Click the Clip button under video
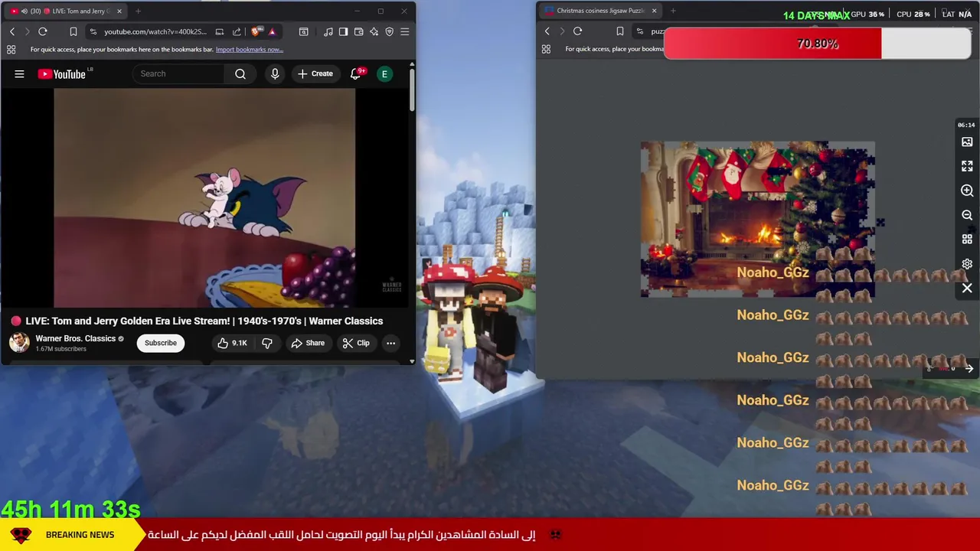 [x=356, y=343]
